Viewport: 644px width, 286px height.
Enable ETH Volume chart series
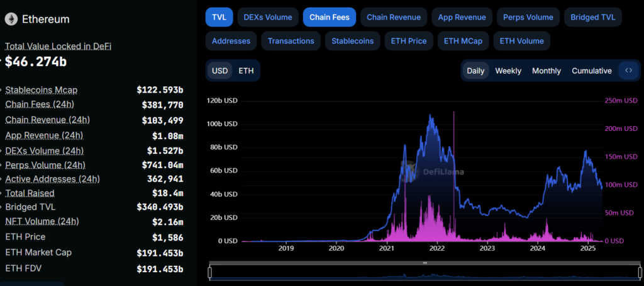pos(521,41)
